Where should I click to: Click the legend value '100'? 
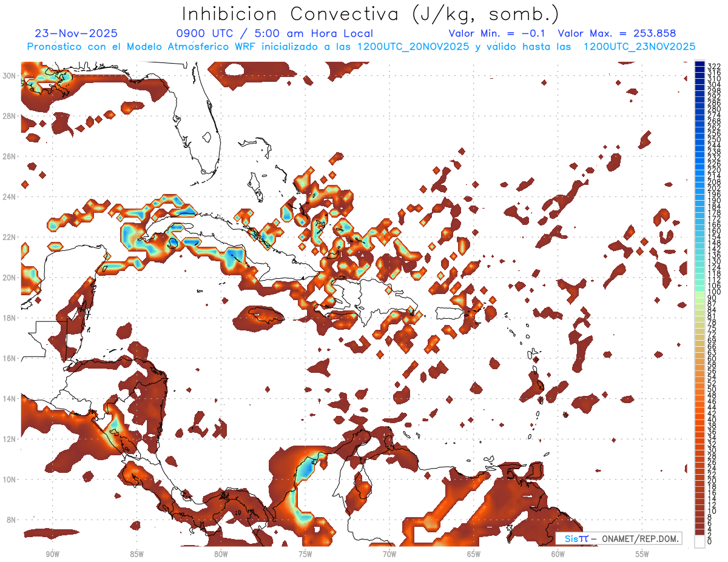tap(714, 292)
